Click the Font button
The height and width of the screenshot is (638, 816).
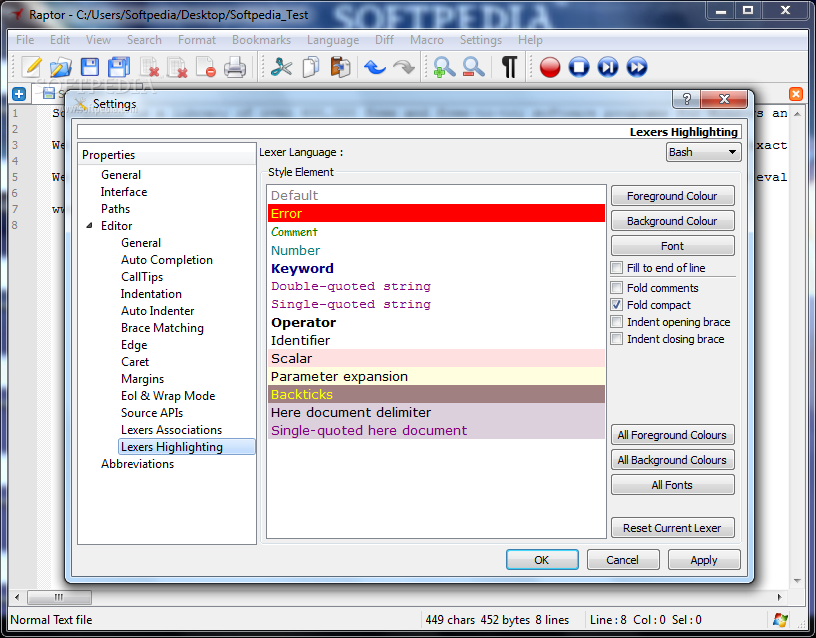pyautogui.click(x=672, y=246)
